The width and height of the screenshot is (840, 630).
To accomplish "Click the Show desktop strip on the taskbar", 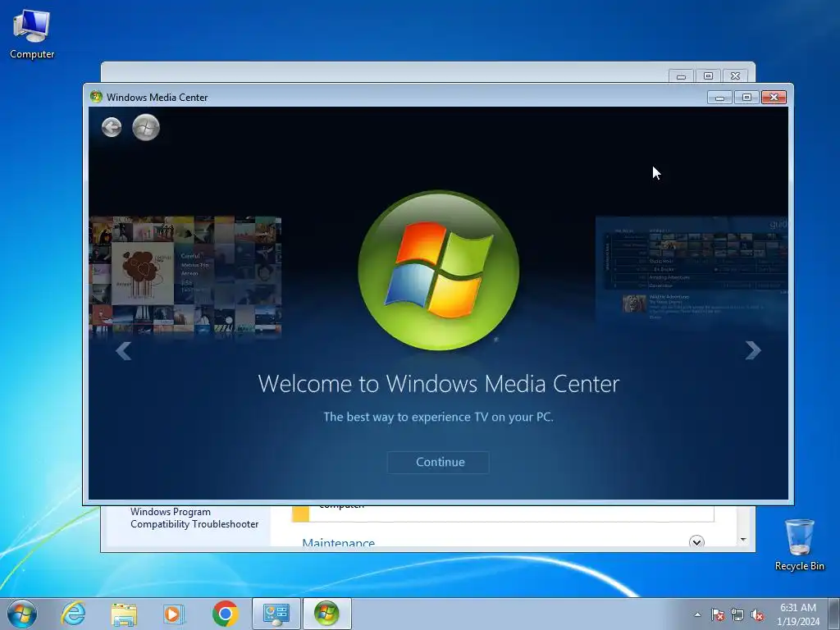I will pos(834,614).
